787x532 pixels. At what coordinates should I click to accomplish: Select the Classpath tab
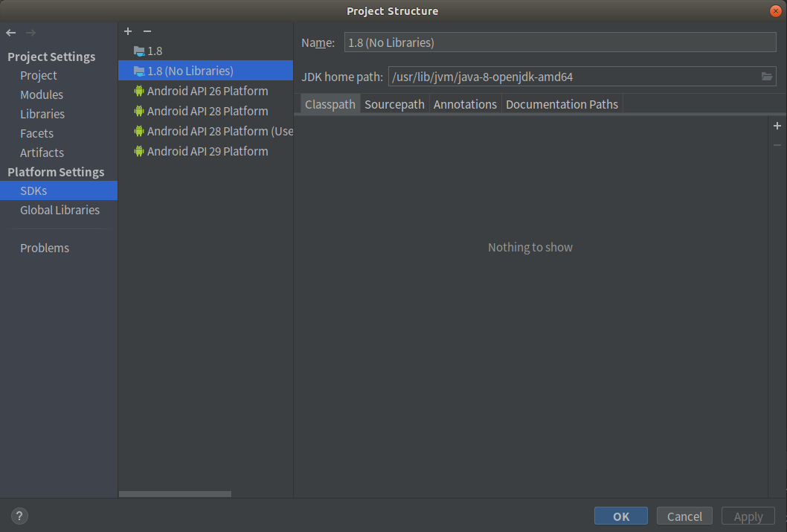[x=330, y=104]
